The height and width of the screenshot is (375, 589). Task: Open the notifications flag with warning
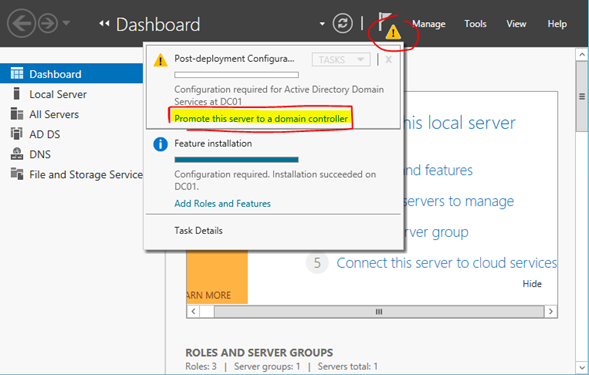389,26
